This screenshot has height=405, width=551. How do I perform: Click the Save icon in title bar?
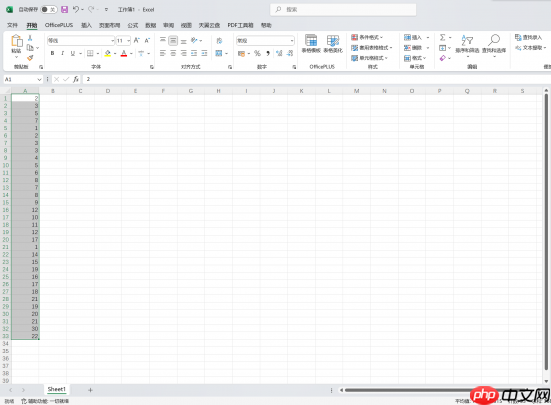(64, 9)
